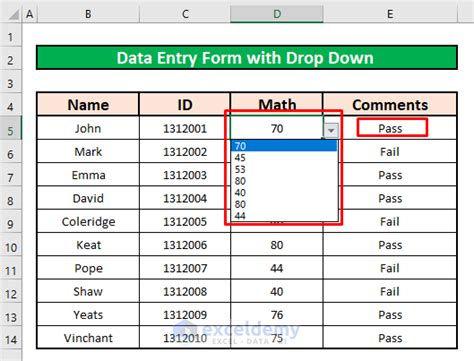
Task: Click ID cell '1312004'
Action: tap(185, 198)
